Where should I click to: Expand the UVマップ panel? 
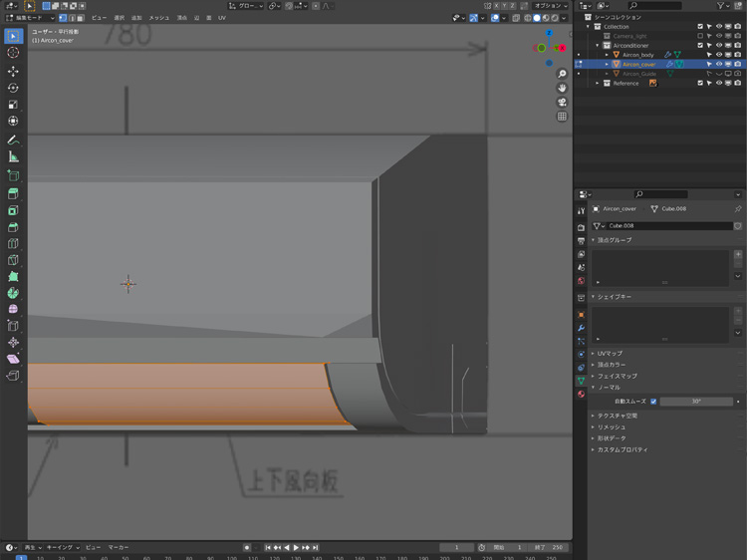pos(610,353)
